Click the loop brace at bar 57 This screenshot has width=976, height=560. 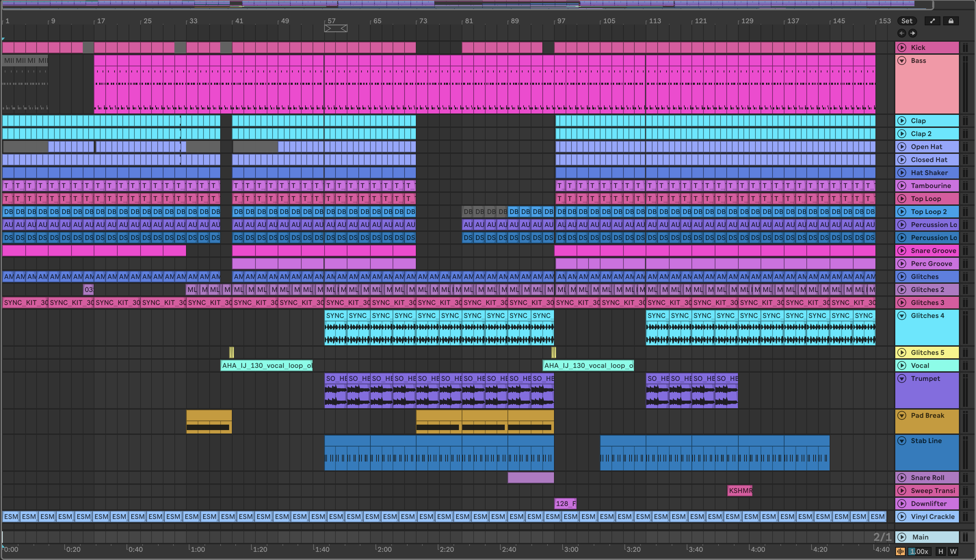tap(335, 28)
